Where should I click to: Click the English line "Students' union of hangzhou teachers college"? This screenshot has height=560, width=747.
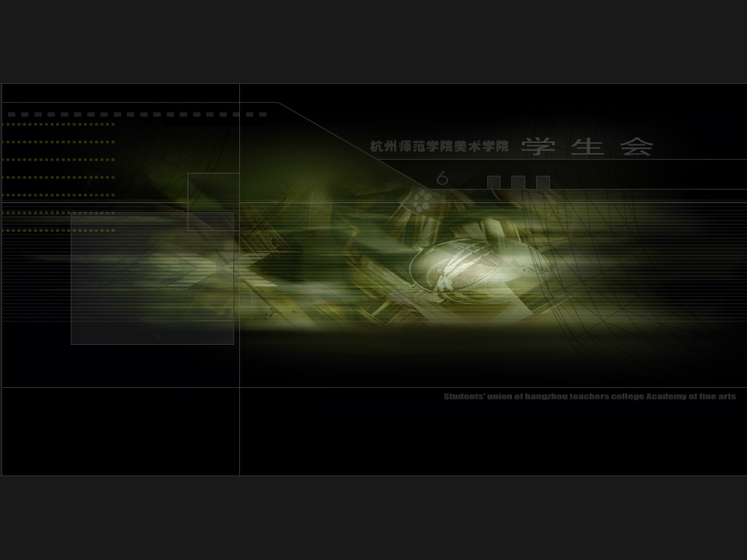click(543, 396)
